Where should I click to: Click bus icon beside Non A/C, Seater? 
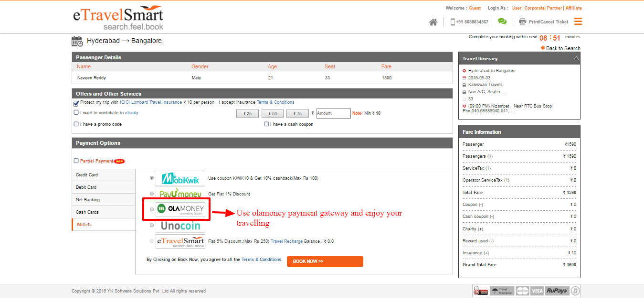point(465,92)
